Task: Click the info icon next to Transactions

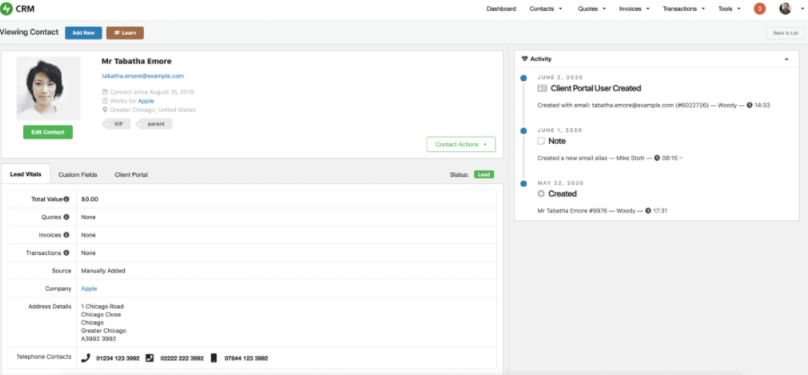Action: [x=66, y=253]
